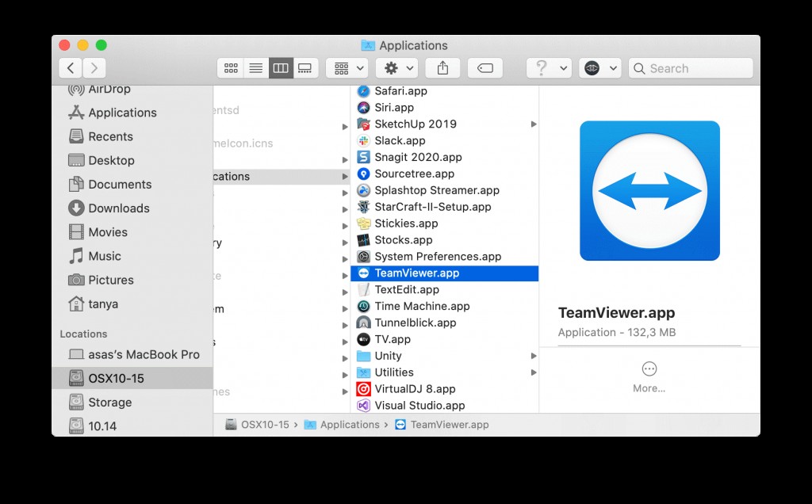Switch to icon view
Viewport: 812px width, 504px height.
click(231, 68)
